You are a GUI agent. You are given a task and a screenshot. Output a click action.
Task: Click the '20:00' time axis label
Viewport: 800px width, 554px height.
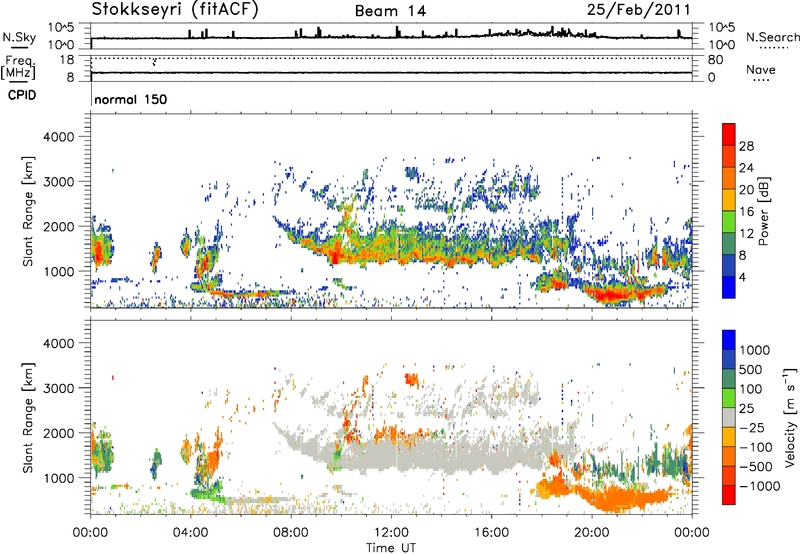point(592,533)
